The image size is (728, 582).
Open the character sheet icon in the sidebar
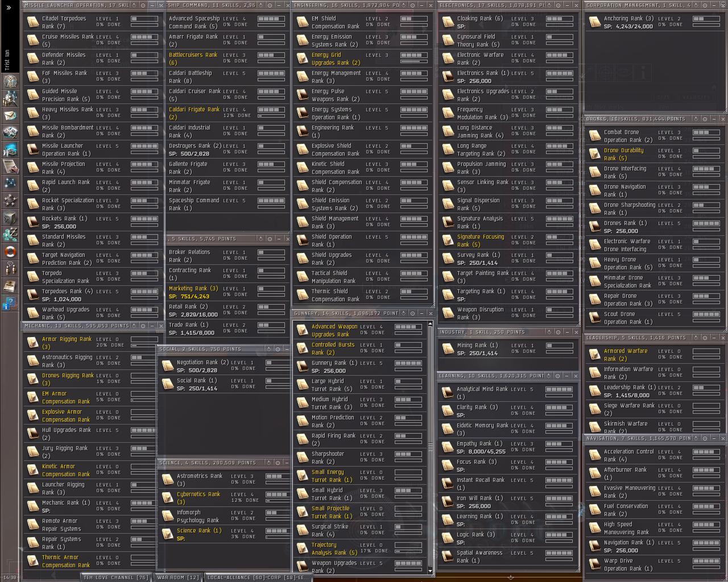(x=10, y=81)
